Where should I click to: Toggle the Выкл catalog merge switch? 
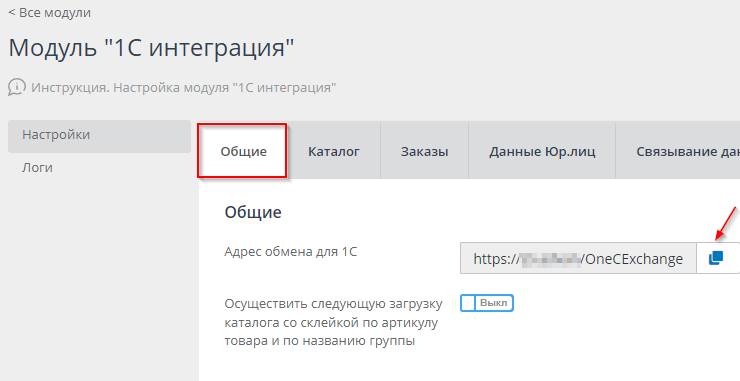[487, 303]
